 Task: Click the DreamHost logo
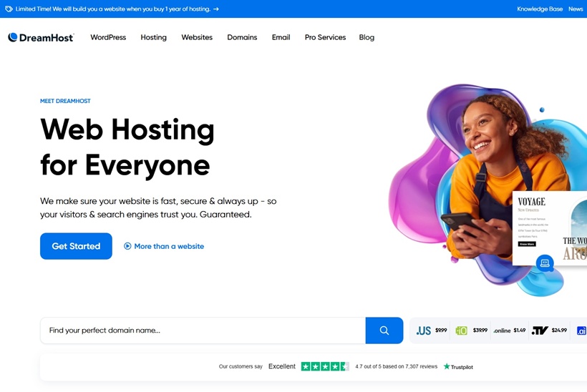(x=41, y=37)
